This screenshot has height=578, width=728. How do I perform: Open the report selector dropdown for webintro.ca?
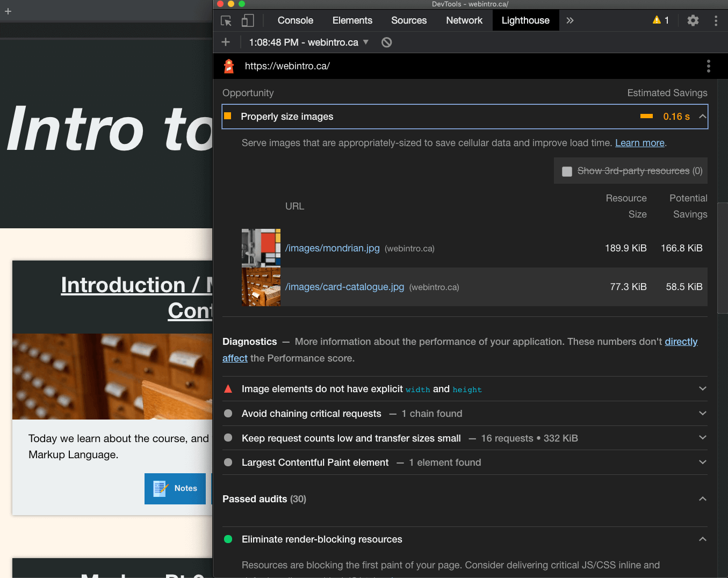point(366,42)
